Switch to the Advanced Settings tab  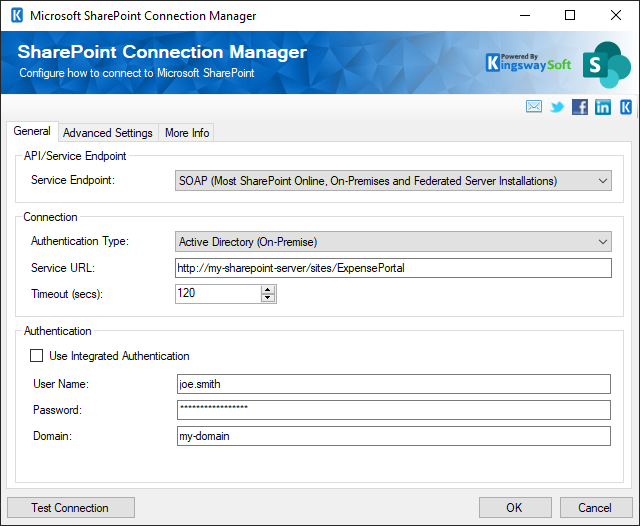point(108,133)
